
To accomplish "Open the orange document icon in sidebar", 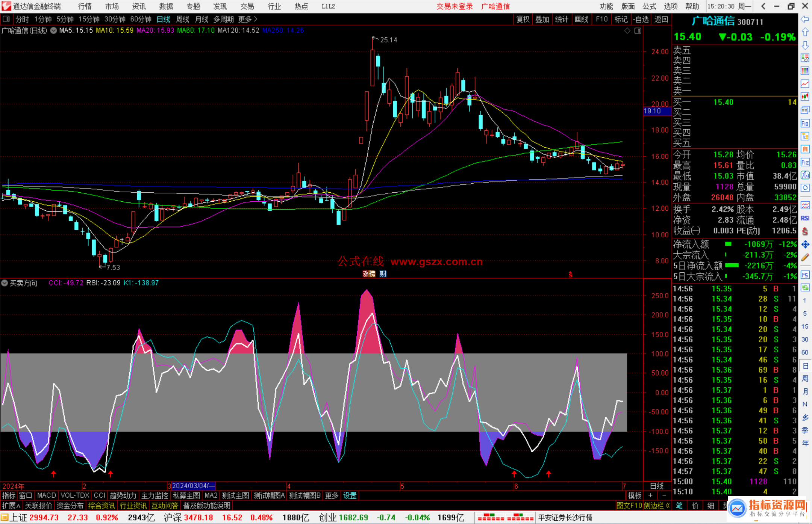I will pos(805,149).
